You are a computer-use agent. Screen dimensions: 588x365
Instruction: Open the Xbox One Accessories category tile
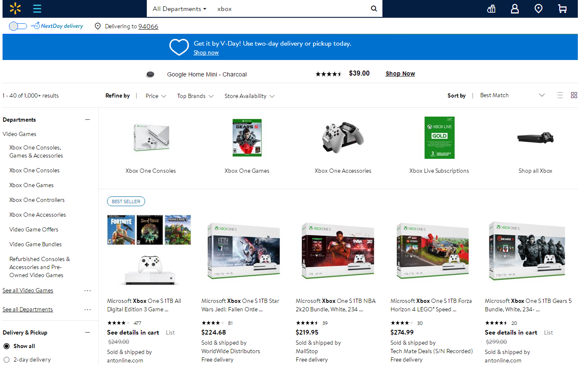[x=343, y=146]
